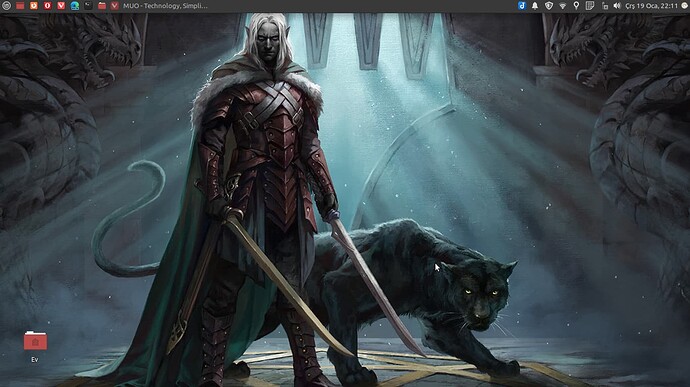Select the Ev home folder on desktop
This screenshot has width=690, height=387.
click(x=35, y=346)
